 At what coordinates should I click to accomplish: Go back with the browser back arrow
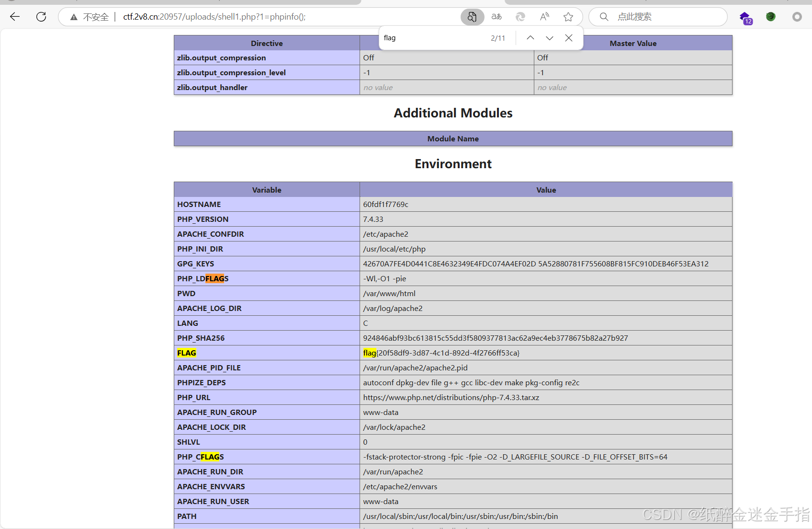tap(15, 17)
